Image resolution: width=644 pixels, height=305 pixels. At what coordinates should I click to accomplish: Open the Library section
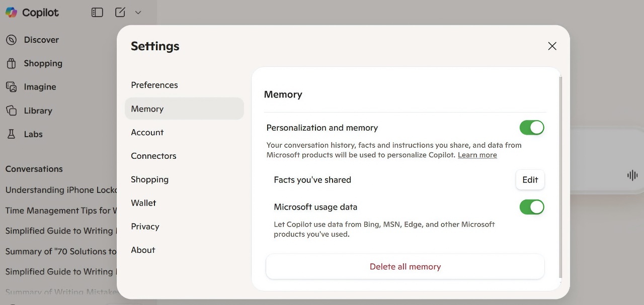pos(38,111)
